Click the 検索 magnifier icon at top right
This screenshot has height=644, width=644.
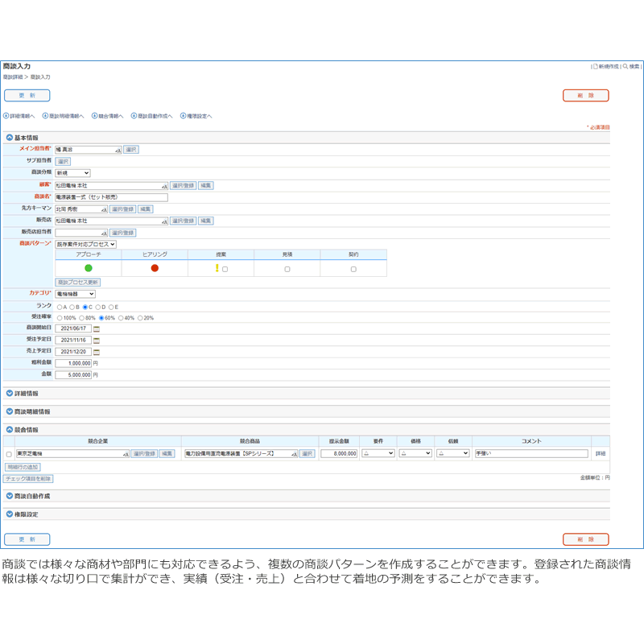tap(625, 66)
